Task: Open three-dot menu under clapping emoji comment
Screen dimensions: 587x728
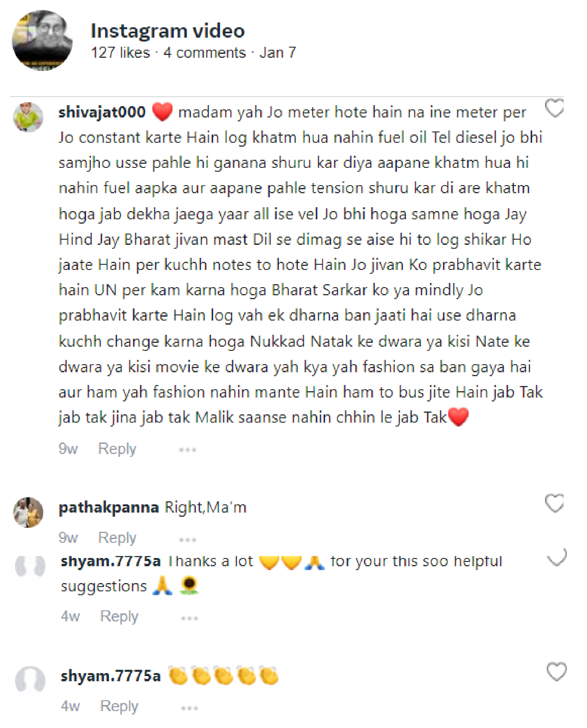Action: click(189, 708)
